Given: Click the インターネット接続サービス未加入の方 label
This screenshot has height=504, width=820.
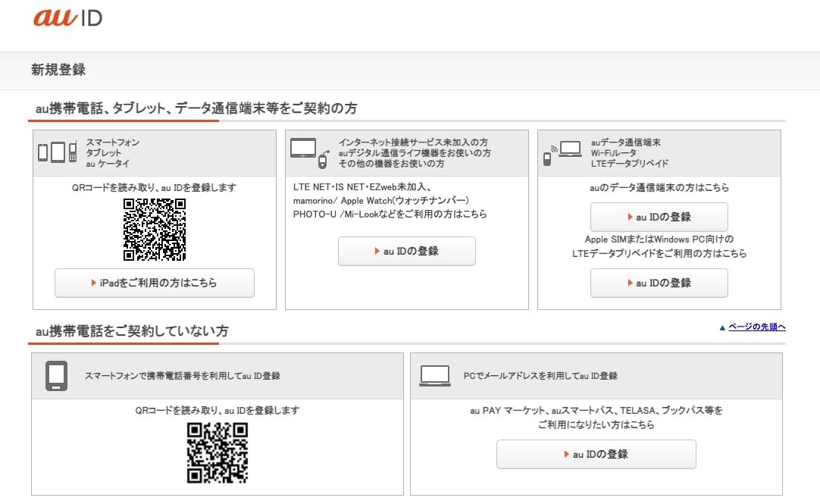Looking at the screenshot, I should coord(413,142).
